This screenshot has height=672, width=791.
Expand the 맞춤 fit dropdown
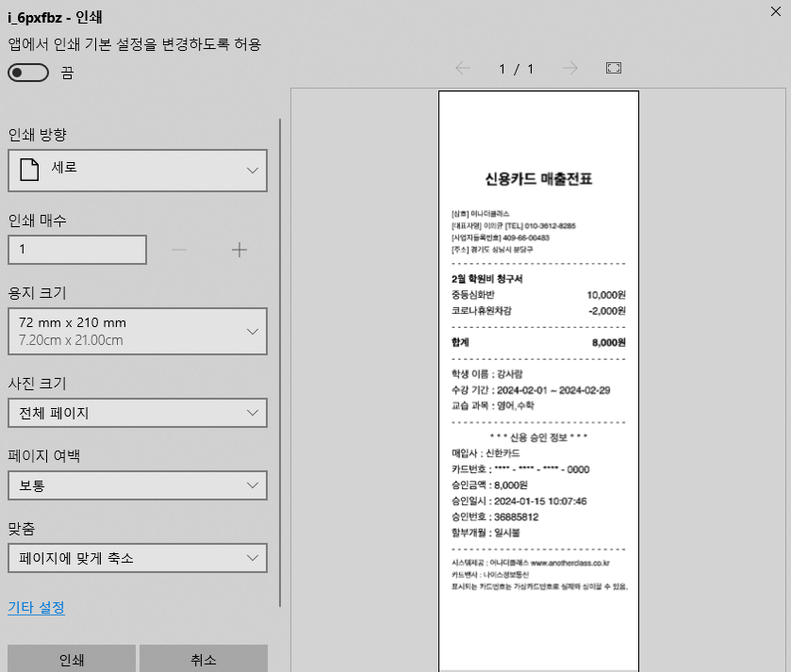coord(137,557)
